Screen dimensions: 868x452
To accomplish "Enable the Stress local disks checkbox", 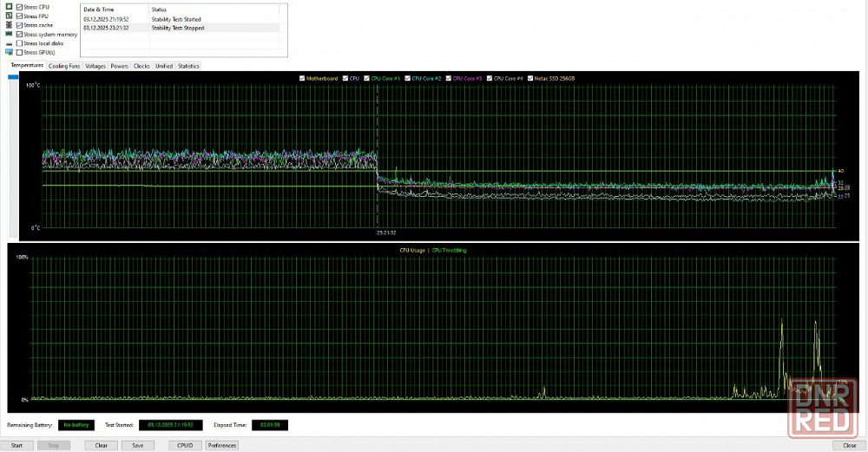I will pos(20,43).
